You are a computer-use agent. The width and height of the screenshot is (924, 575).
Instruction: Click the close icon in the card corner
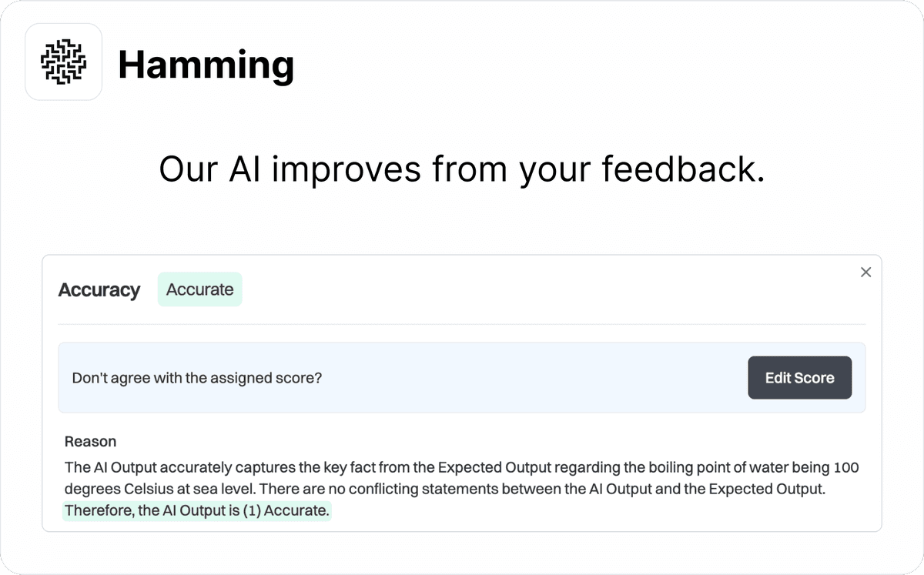tap(865, 272)
